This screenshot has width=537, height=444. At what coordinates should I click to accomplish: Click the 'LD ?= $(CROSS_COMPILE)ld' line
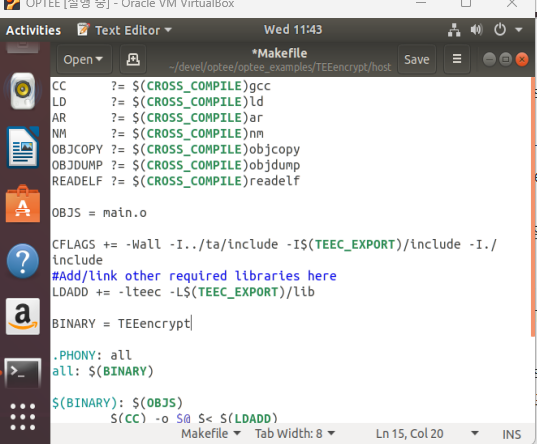coord(158,102)
